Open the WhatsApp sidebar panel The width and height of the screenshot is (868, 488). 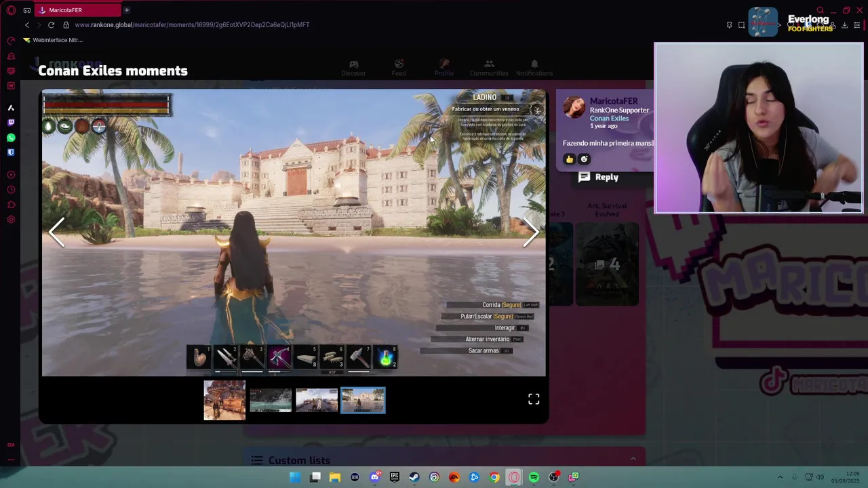[x=11, y=138]
